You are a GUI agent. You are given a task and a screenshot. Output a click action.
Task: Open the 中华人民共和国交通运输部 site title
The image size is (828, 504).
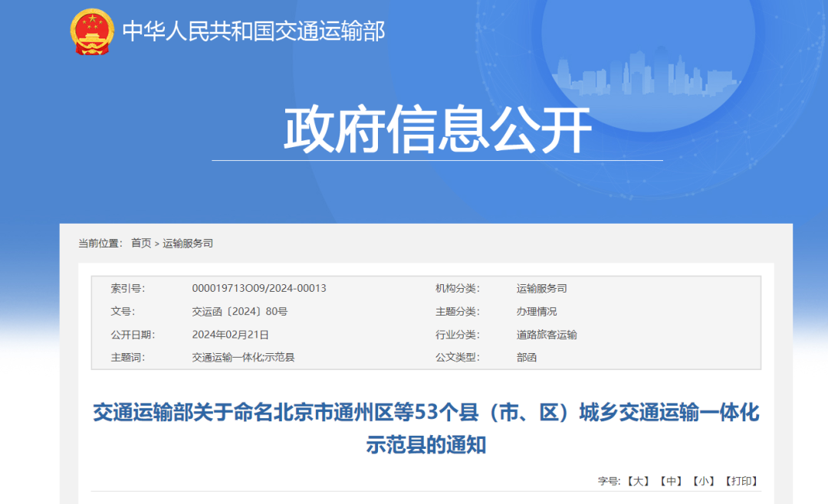coord(254,31)
